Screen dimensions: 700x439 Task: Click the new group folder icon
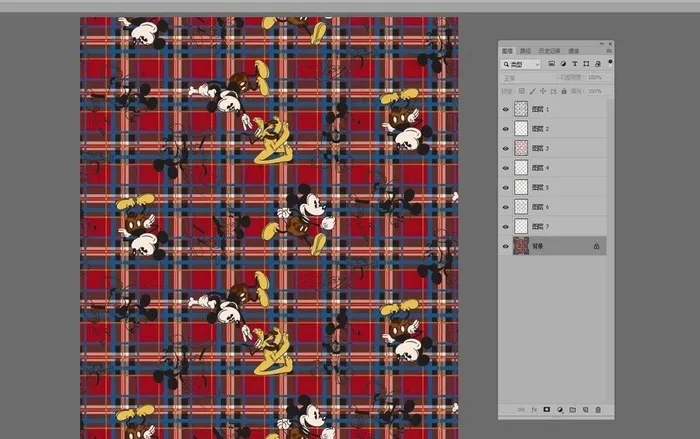(x=574, y=410)
